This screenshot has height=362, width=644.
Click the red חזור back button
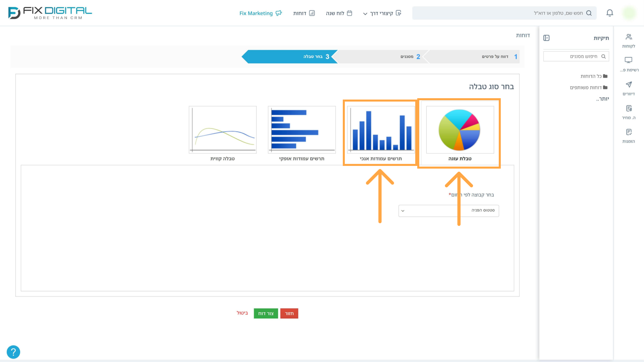[x=289, y=313]
